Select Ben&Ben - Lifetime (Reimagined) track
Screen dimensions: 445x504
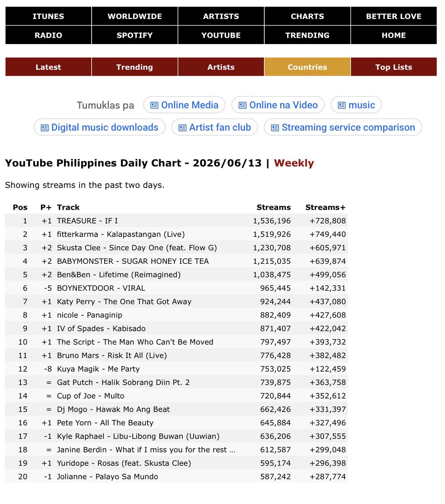pyautogui.click(x=119, y=275)
